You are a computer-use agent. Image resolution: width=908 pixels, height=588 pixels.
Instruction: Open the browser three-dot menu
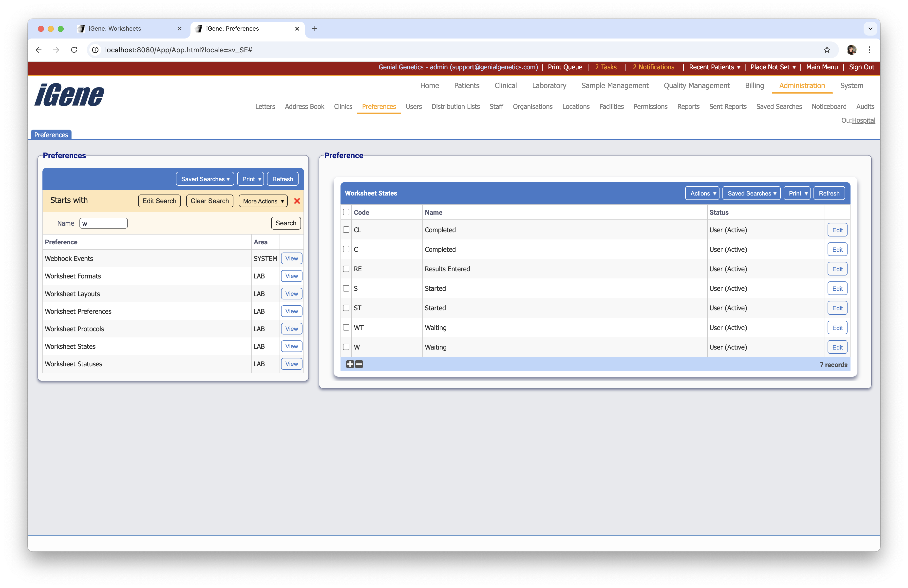click(869, 50)
